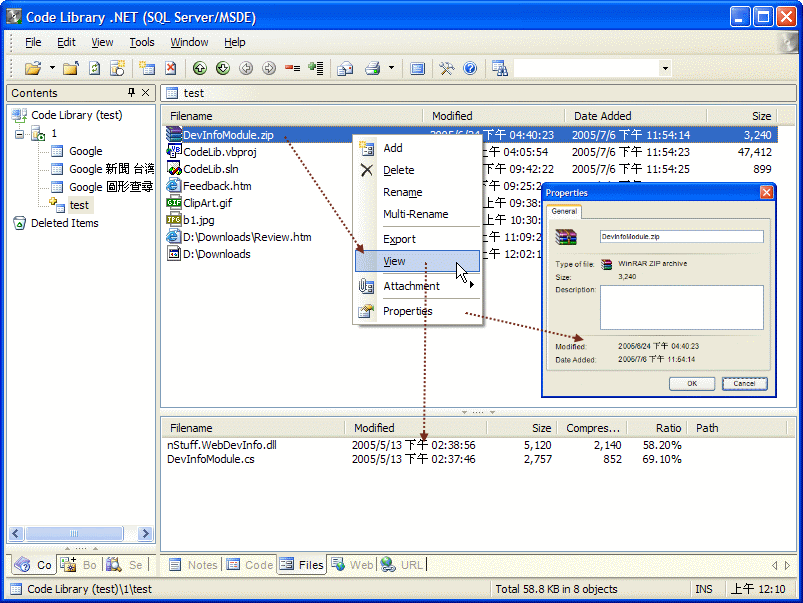This screenshot has height=603, width=803.
Task: Switch to the Code tab
Action: pyautogui.click(x=250, y=565)
